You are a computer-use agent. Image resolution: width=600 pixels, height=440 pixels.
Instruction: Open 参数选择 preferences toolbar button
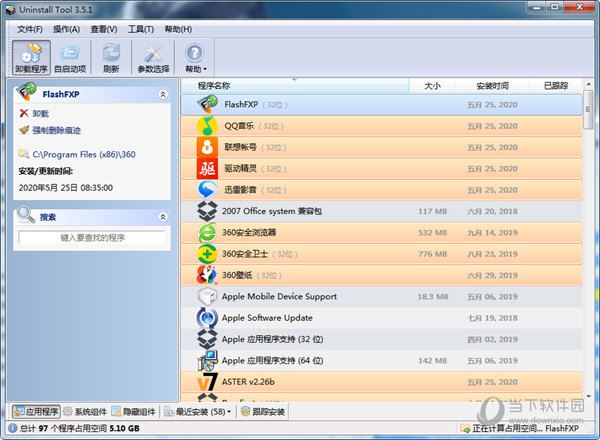point(153,57)
